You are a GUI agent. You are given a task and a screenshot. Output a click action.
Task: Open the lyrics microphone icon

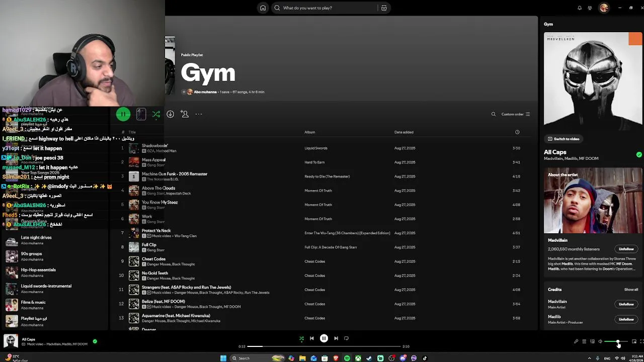click(576, 341)
